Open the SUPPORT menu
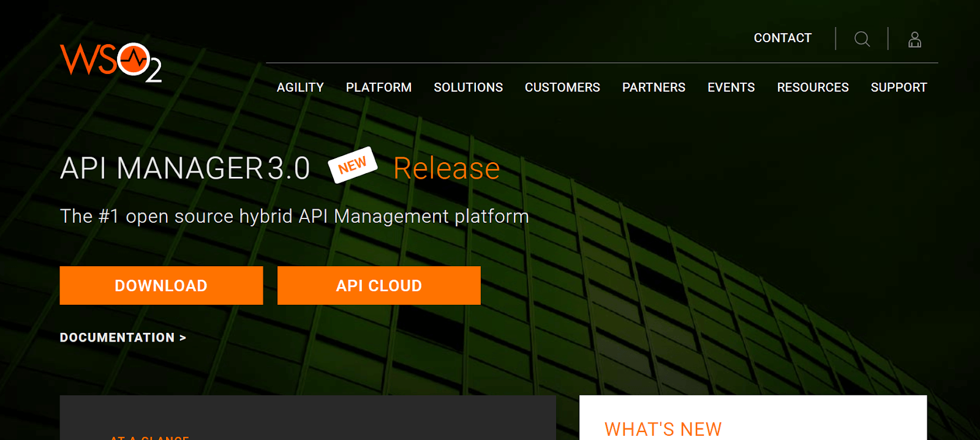 click(x=899, y=88)
